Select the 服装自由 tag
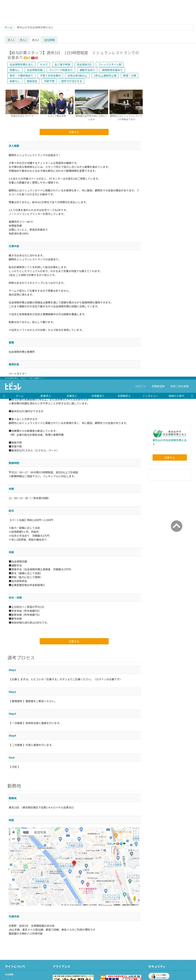The height and width of the screenshot is (980, 196). point(32,81)
